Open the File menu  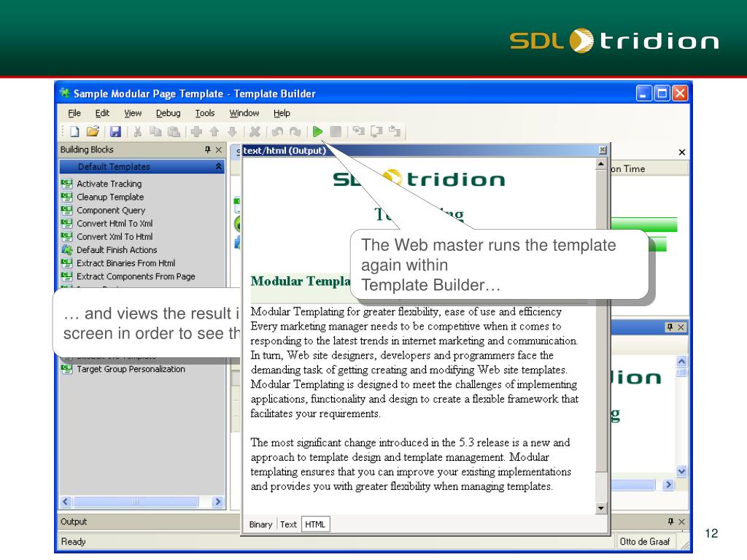click(74, 113)
